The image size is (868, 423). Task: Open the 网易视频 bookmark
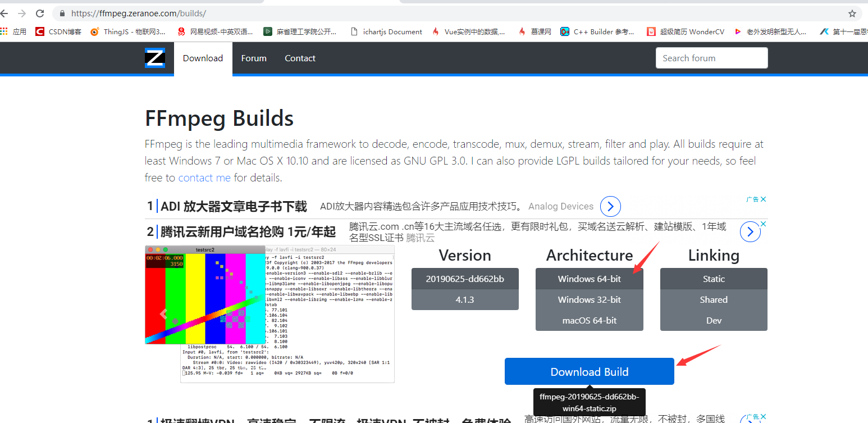pyautogui.click(x=215, y=31)
